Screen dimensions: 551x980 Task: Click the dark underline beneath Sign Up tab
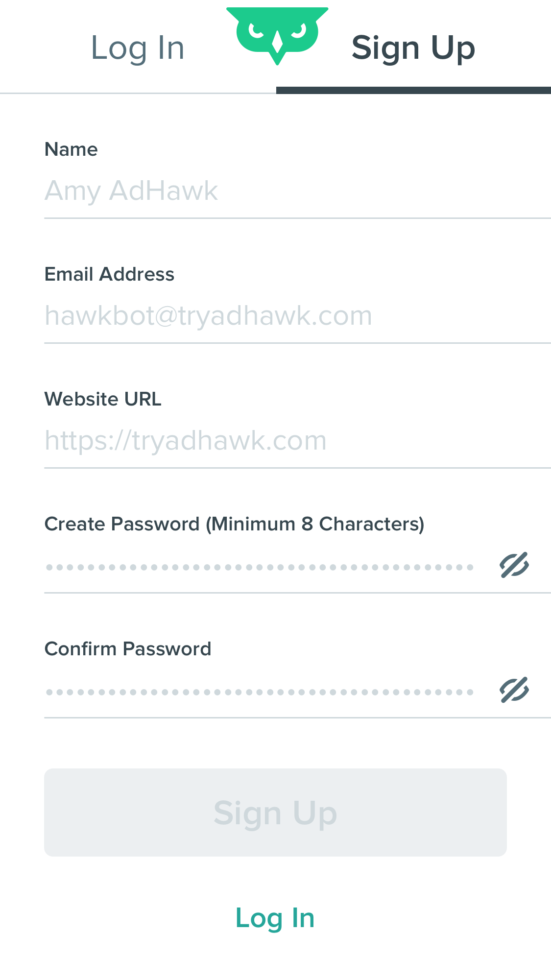click(413, 90)
